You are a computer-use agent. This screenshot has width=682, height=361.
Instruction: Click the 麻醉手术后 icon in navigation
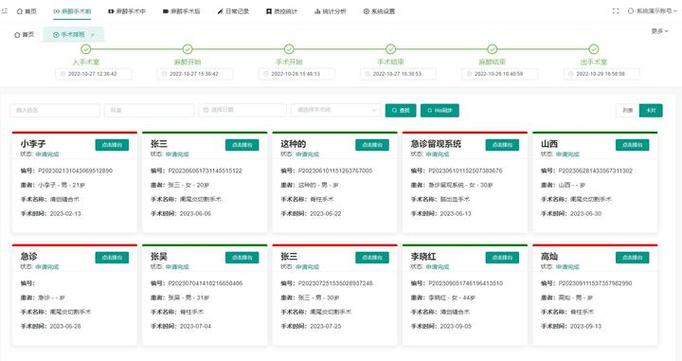[166, 11]
